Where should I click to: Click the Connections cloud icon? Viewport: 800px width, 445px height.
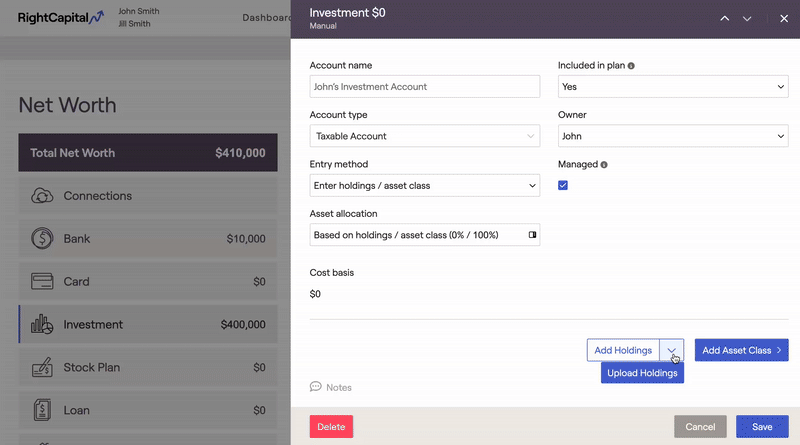point(42,196)
